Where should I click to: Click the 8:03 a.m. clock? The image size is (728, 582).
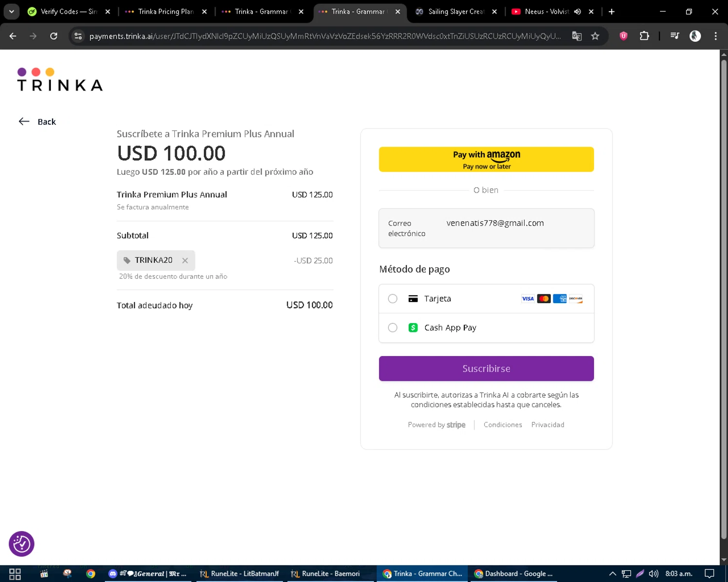678,574
